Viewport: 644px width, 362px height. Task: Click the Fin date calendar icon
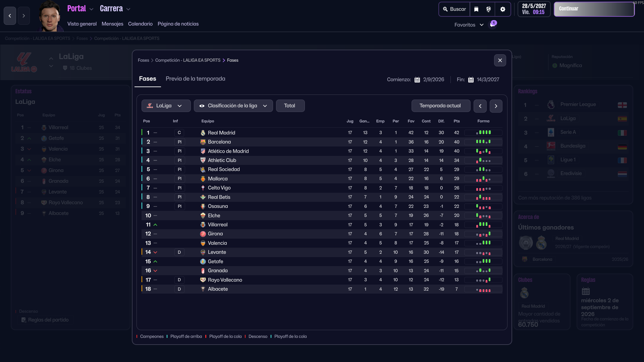tap(471, 80)
